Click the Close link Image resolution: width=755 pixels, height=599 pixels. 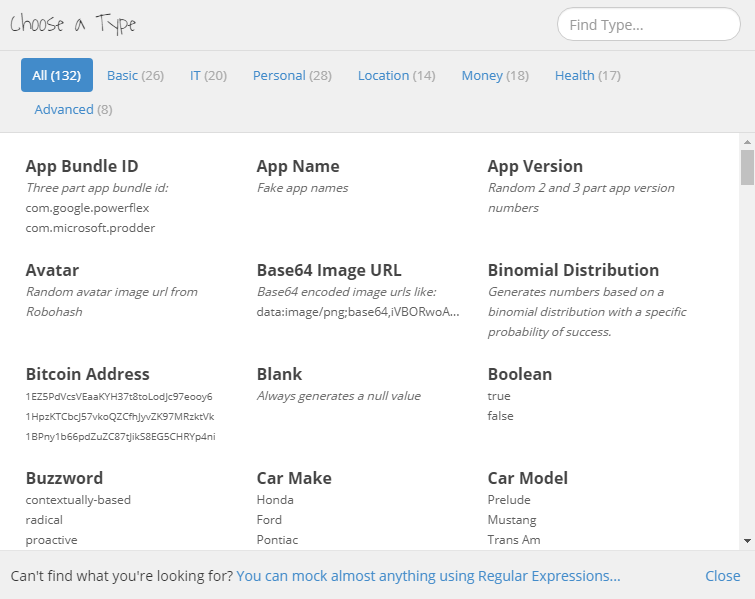coord(722,576)
